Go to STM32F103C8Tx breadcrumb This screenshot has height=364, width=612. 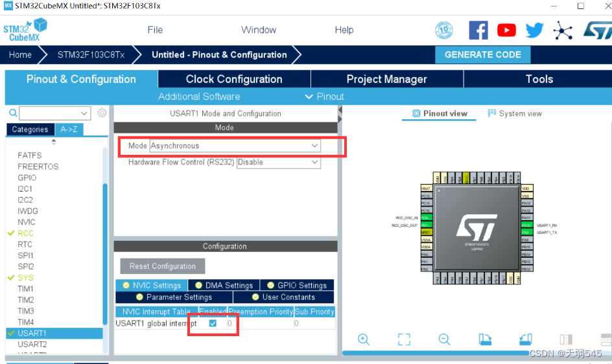(91, 54)
